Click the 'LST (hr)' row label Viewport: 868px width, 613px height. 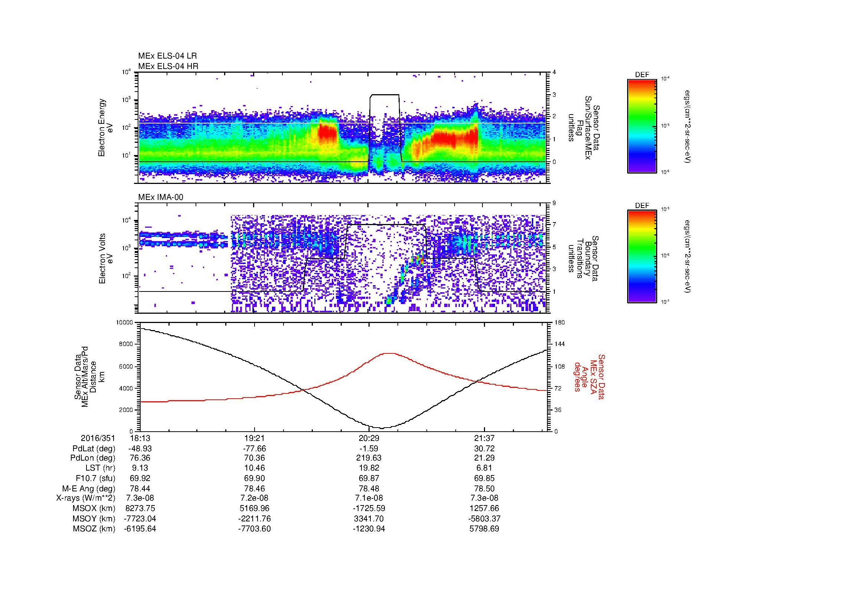(x=100, y=468)
